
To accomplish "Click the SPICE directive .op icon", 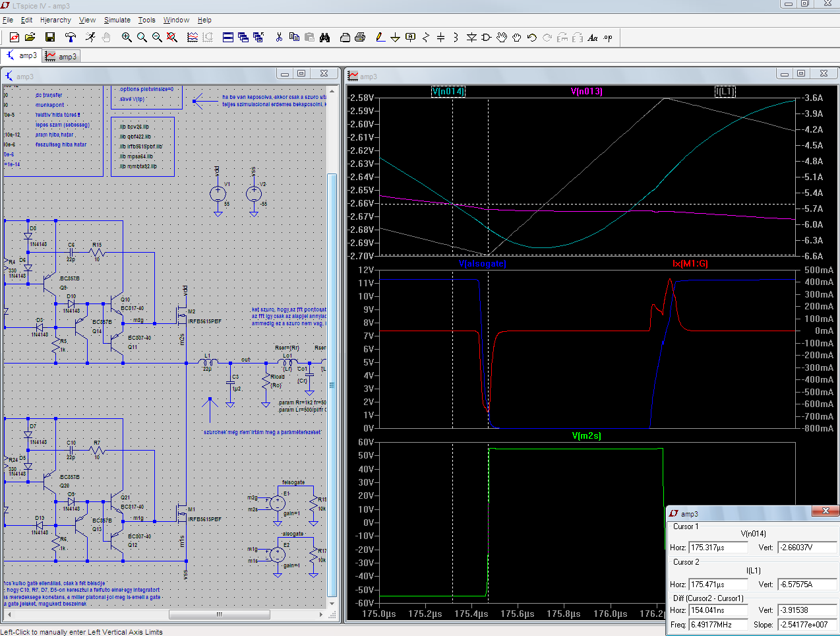I will click(x=608, y=38).
